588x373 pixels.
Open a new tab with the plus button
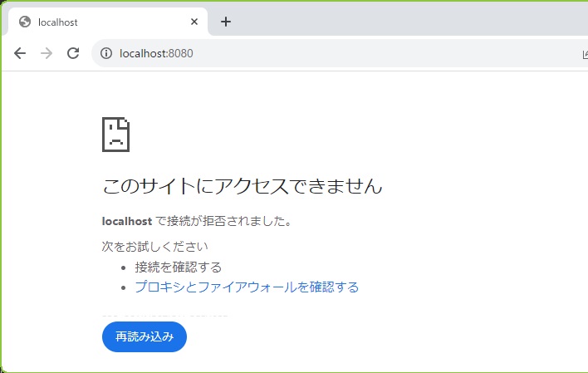226,22
